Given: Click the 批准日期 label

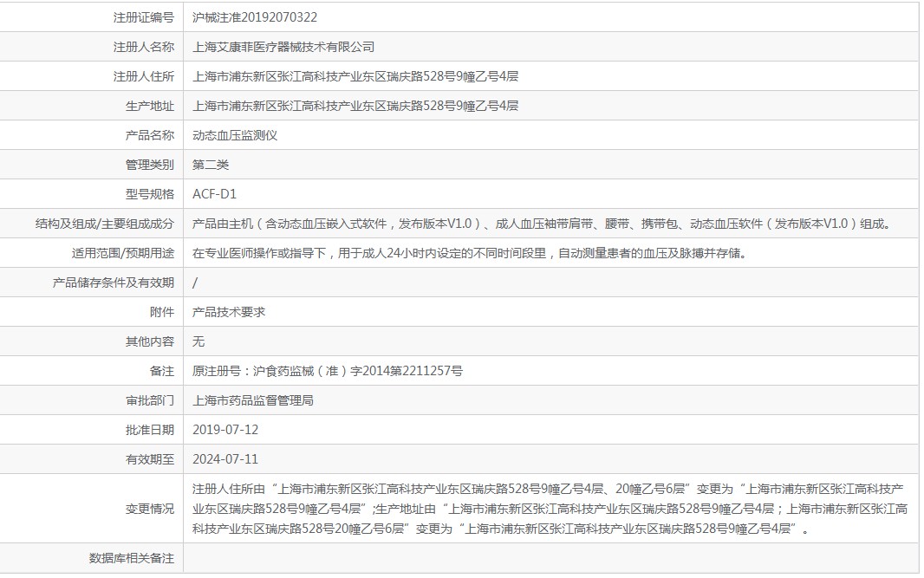Looking at the screenshot, I should pyautogui.click(x=150, y=430).
